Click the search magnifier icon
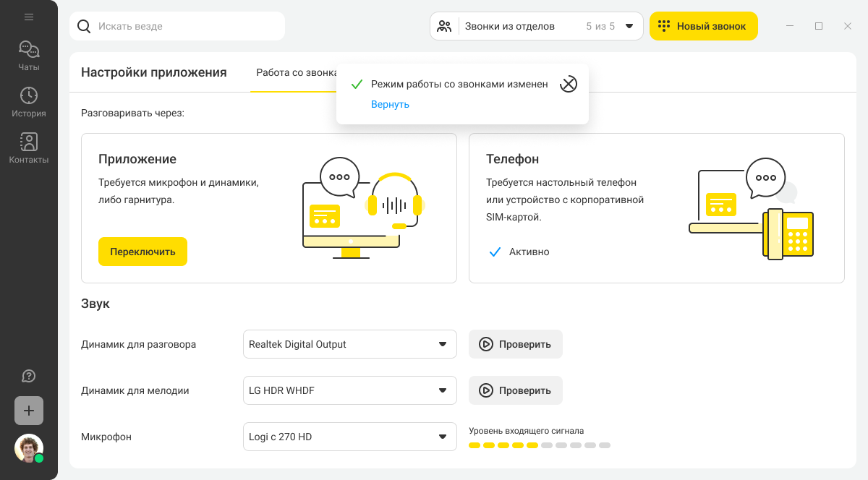The height and width of the screenshot is (480, 868). (x=84, y=26)
